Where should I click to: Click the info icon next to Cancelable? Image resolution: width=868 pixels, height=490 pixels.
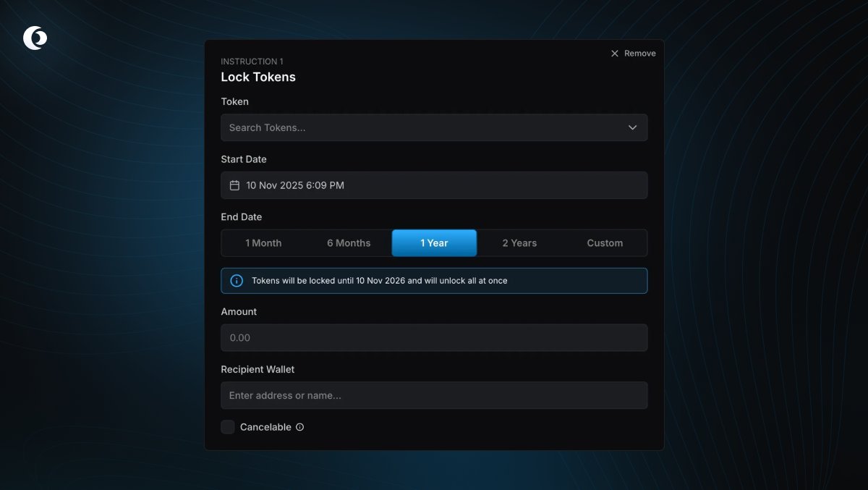pyautogui.click(x=299, y=427)
